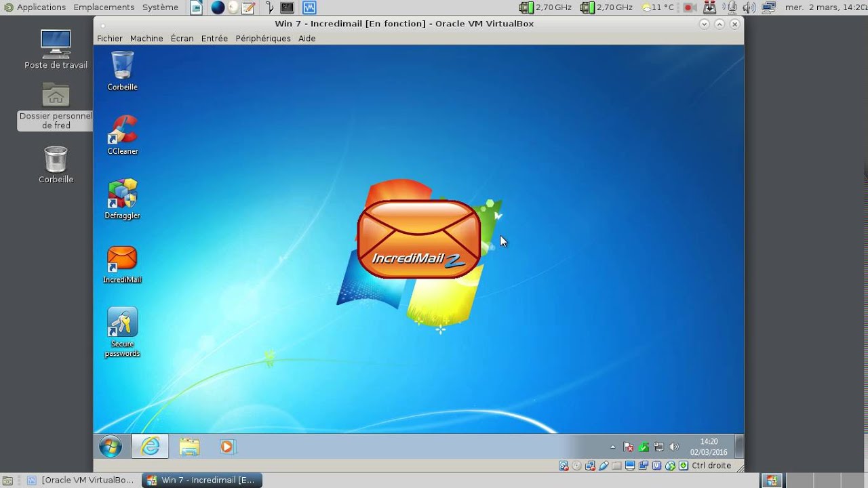This screenshot has width=868, height=488.
Task: Switch to Oracle VM VirtualBox manager taskbar button
Action: tap(80, 480)
